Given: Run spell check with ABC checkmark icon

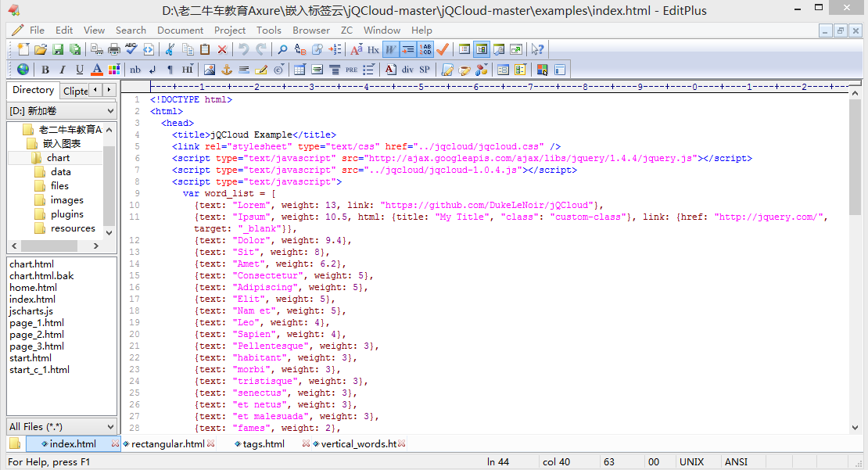Looking at the screenshot, I should pos(131,49).
